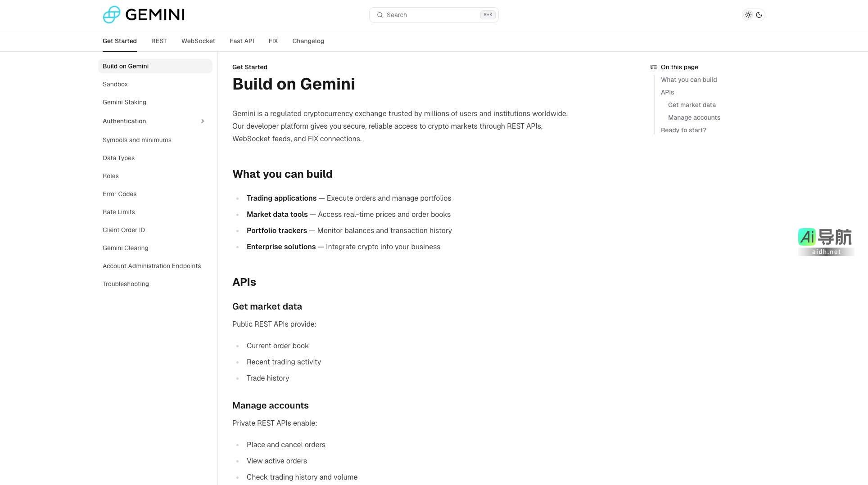Open the Rate Limits page

(x=119, y=212)
